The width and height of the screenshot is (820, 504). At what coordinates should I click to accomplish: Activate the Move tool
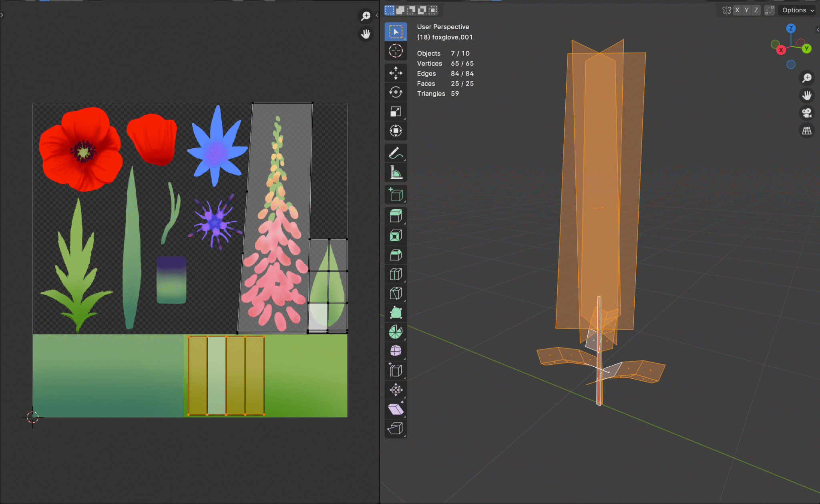[396, 73]
